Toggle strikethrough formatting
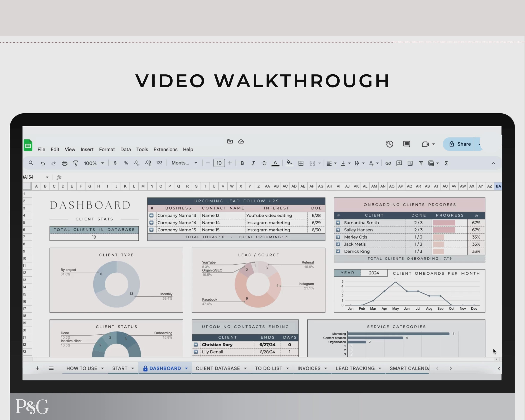525x420 pixels. [x=264, y=163]
